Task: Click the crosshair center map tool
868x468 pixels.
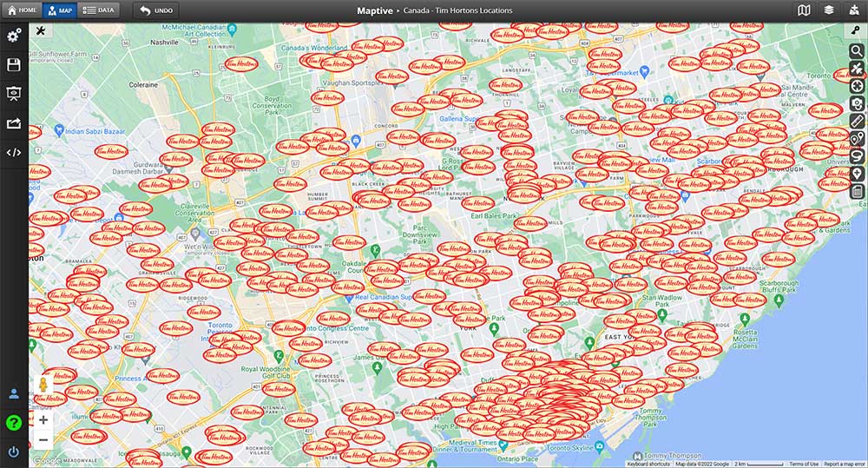Action: [x=857, y=87]
